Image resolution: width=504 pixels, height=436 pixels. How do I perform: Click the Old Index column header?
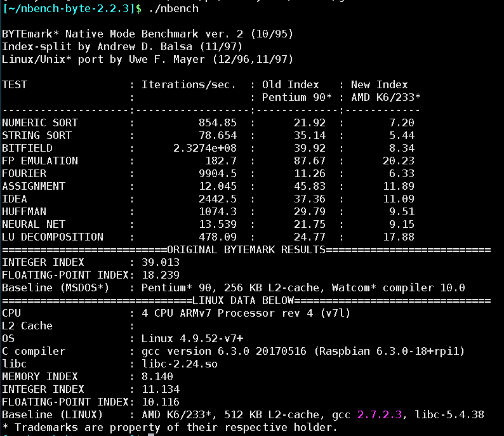click(x=290, y=85)
